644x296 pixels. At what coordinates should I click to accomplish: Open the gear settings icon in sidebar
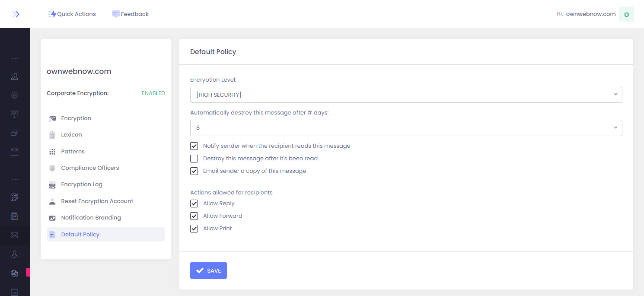[x=15, y=95]
